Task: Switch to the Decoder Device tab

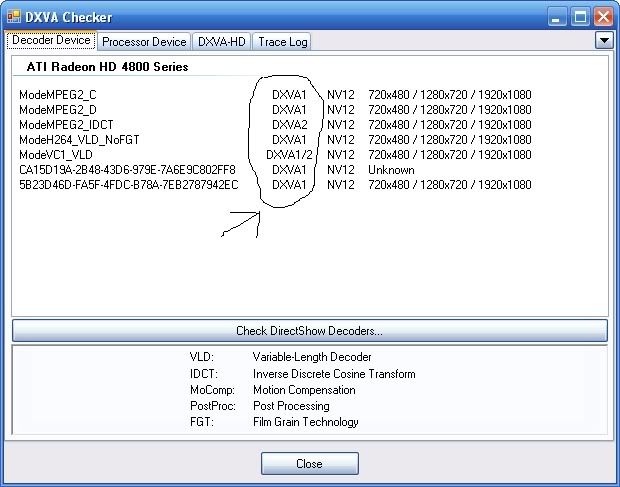Action: pyautogui.click(x=51, y=40)
